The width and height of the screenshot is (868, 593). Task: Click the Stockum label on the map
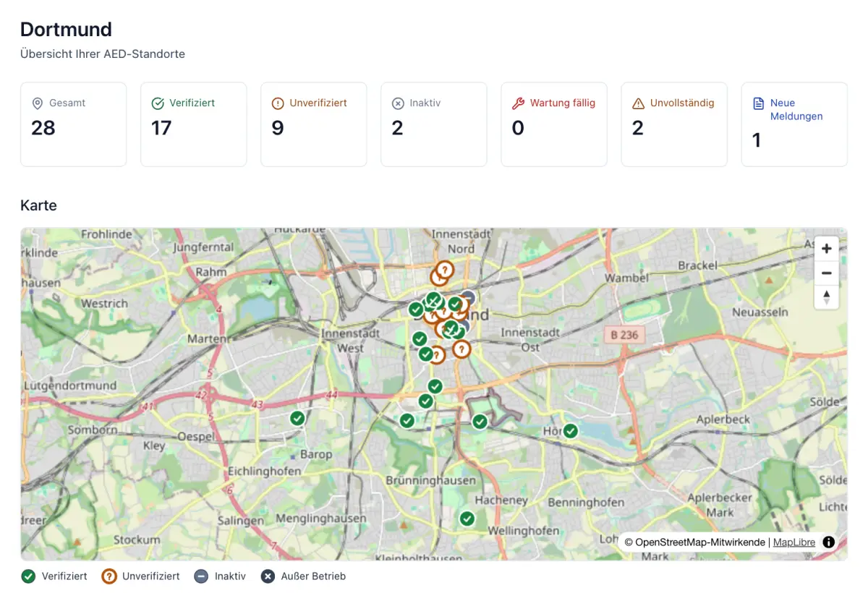coord(137,539)
